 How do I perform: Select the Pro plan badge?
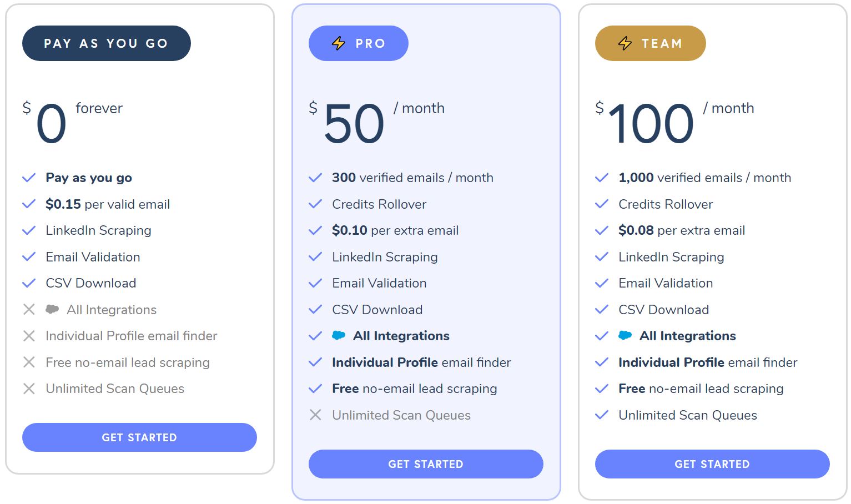[x=359, y=43]
